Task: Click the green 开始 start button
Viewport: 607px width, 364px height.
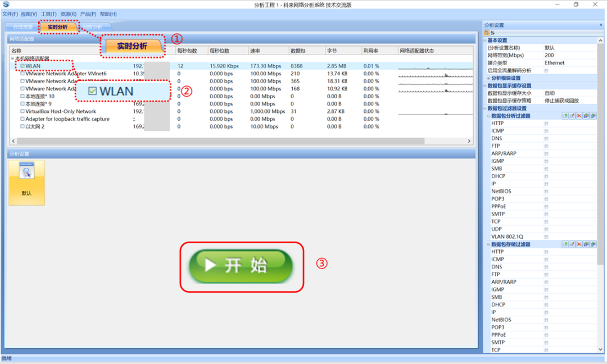Action: click(x=241, y=266)
